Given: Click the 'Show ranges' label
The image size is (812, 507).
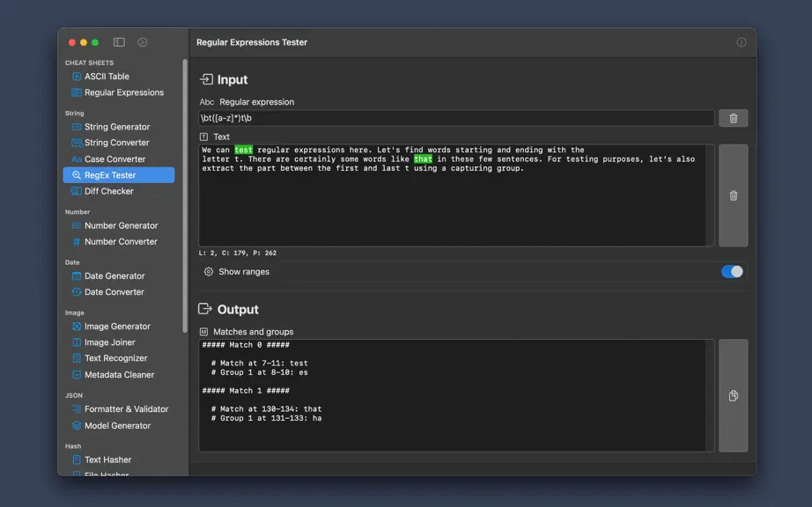Looking at the screenshot, I should coord(244,272).
